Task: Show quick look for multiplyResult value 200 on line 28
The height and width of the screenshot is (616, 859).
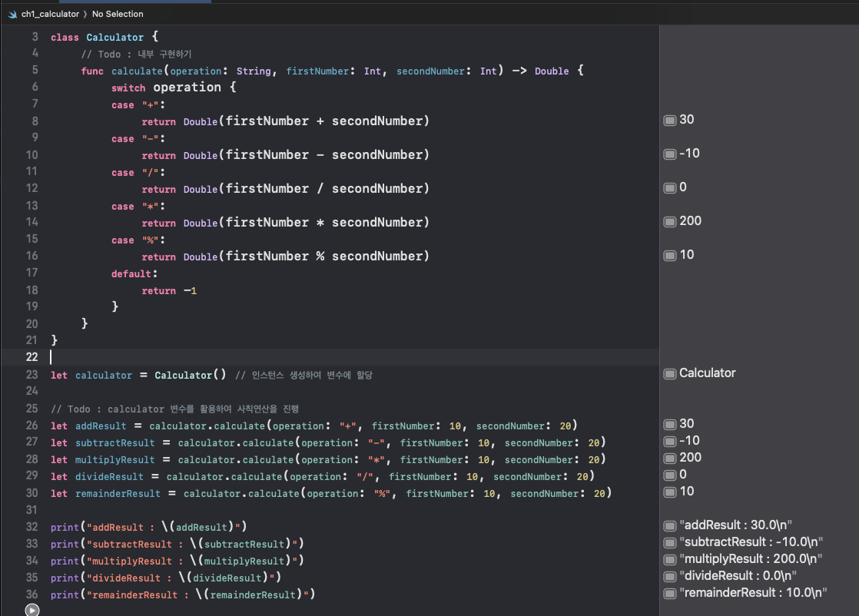Action: pos(669,459)
